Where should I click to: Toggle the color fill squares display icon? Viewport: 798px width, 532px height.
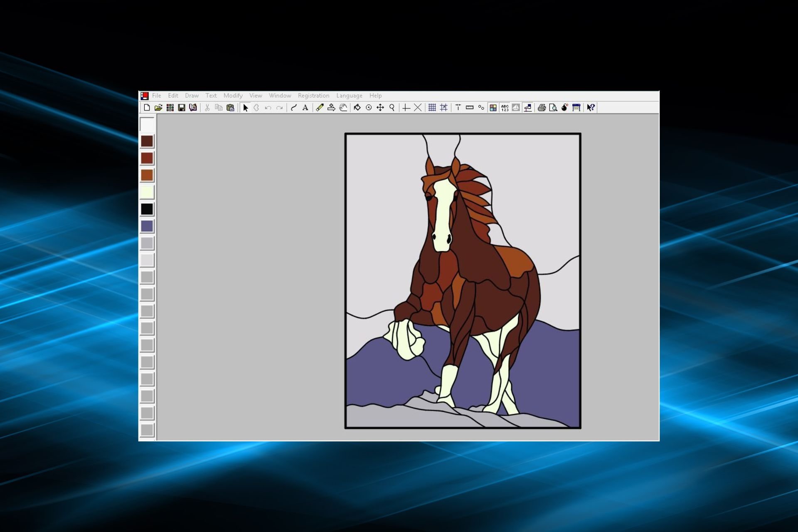(493, 108)
